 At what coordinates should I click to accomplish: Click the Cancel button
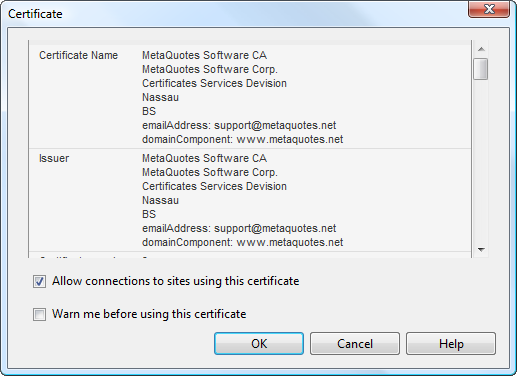(x=355, y=343)
